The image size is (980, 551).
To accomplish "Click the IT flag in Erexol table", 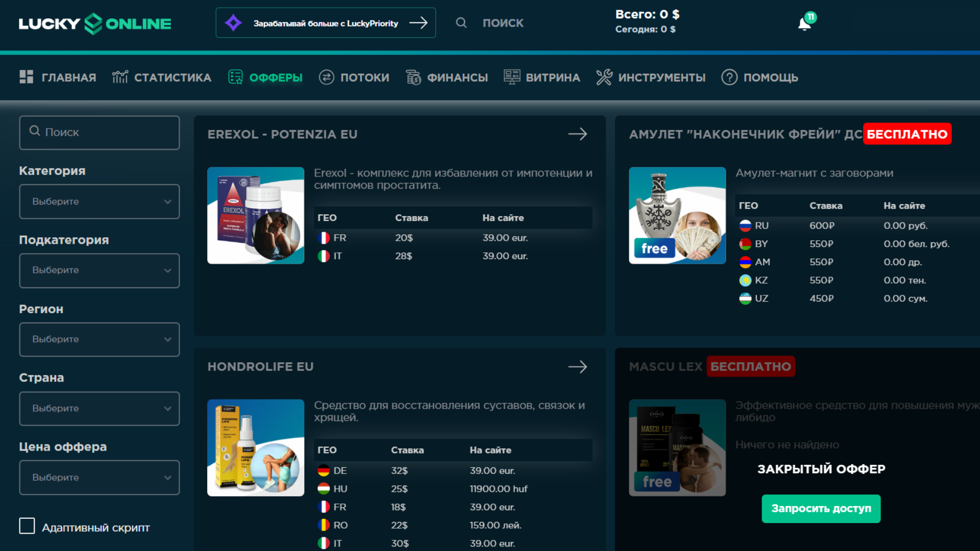I will point(324,256).
